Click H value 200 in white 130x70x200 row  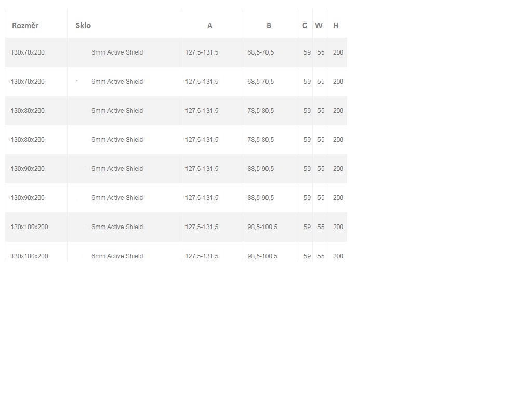coord(338,82)
